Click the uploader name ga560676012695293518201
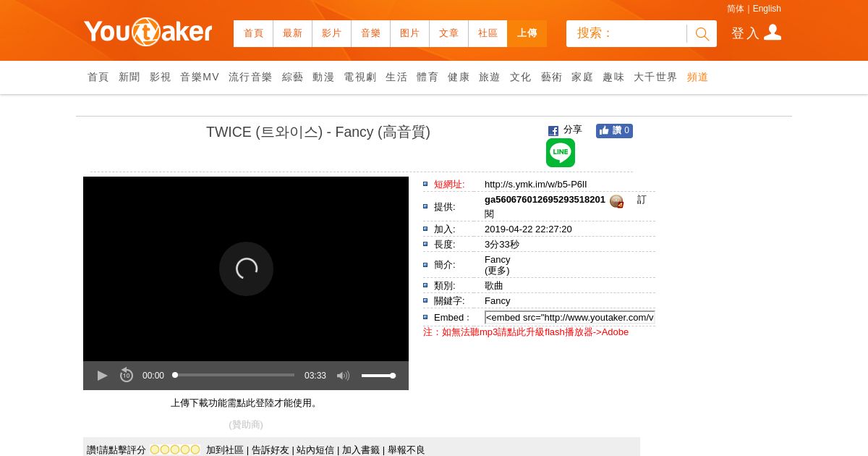Viewport: 868px width, 456px height. (545, 199)
